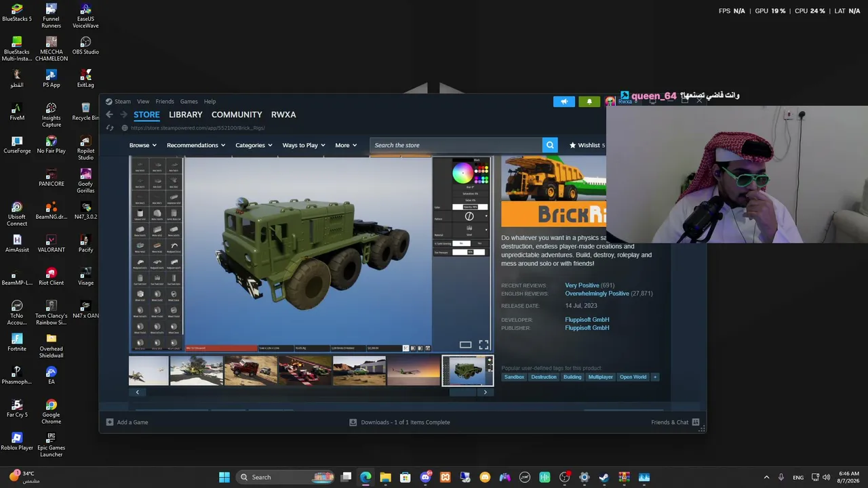Open Google Chrome desktop shortcut

pos(51,411)
